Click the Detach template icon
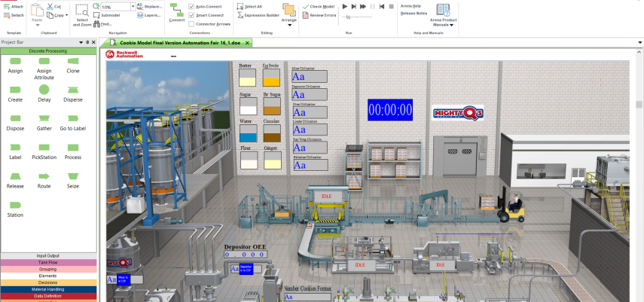This screenshot has height=302, width=644. 7,15
